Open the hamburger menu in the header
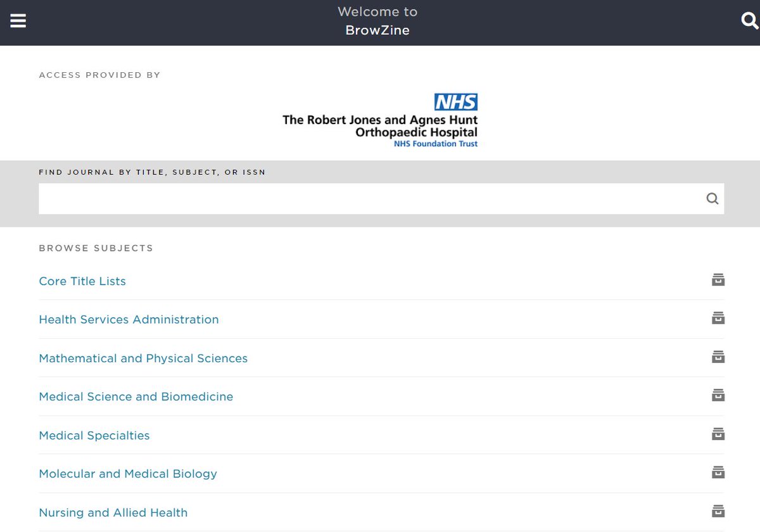Viewport: 760px width, 532px height. pos(18,21)
